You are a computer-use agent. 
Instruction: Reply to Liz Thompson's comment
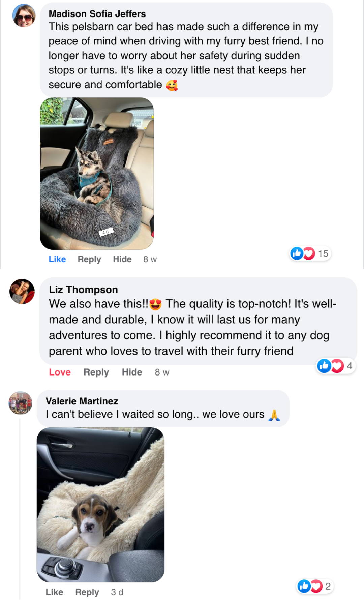96,372
